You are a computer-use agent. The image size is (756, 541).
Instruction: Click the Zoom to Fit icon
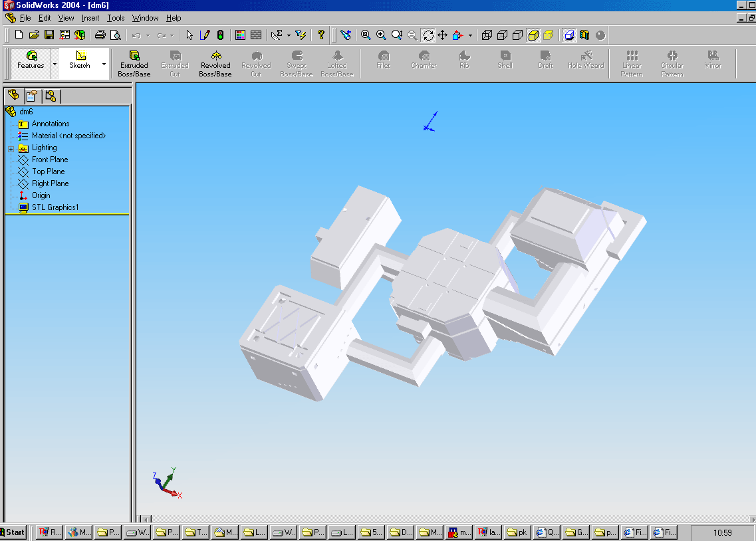(x=366, y=35)
